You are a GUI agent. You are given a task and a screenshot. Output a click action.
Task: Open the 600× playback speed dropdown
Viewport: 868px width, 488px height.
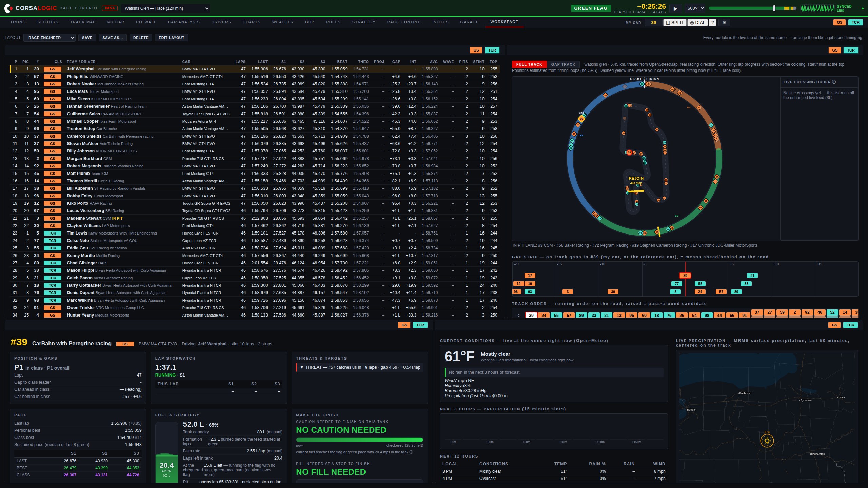695,8
